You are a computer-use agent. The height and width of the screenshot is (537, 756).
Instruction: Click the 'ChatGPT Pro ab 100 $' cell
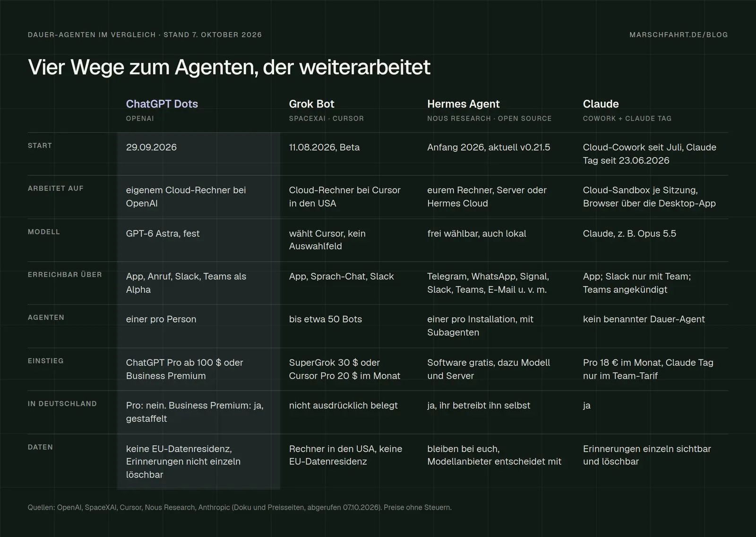click(184, 369)
